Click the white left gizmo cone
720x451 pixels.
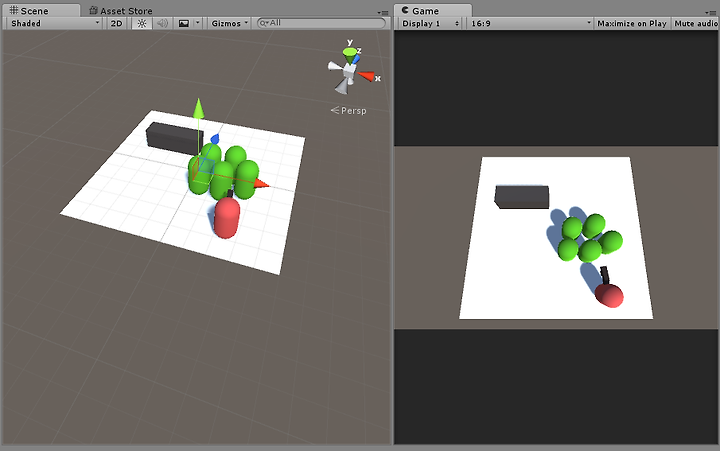pos(334,68)
